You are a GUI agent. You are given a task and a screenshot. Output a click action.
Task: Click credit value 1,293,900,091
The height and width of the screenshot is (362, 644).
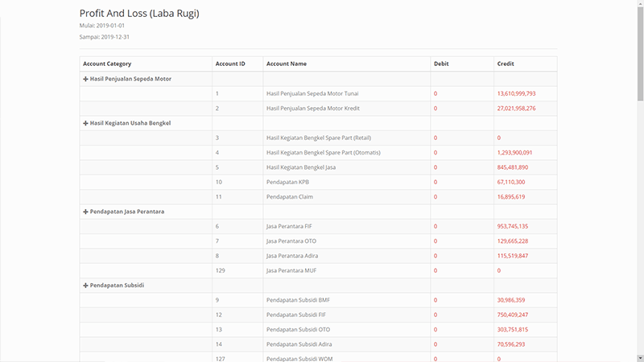tap(514, 153)
